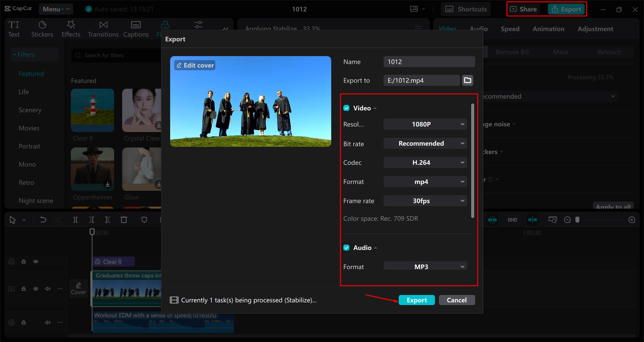The image size is (644, 342).
Task: Click the top-right Export button
Action: coord(567,9)
